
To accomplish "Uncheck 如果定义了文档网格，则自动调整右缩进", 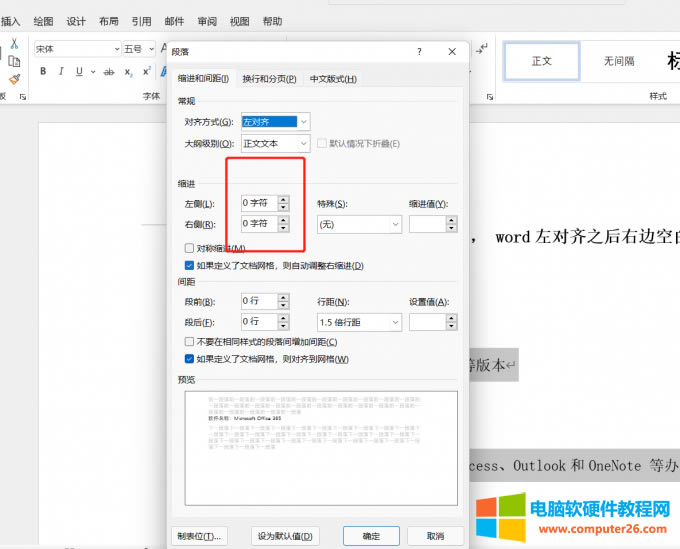I will [190, 266].
